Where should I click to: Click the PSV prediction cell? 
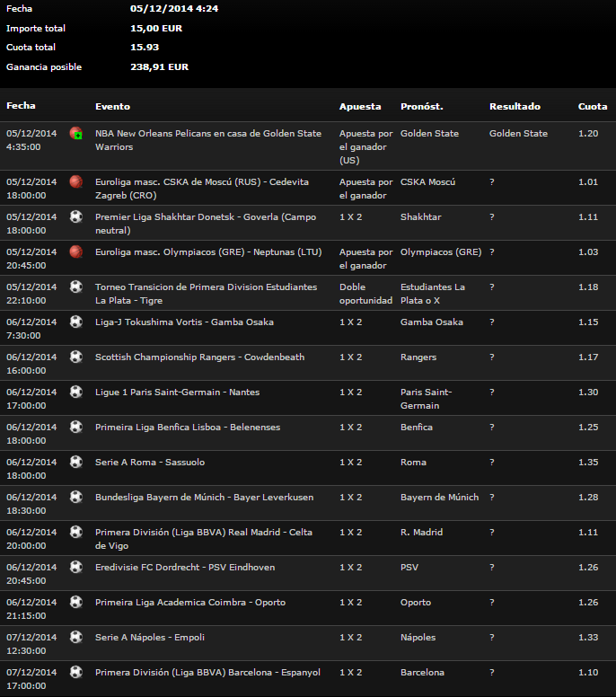click(409, 567)
